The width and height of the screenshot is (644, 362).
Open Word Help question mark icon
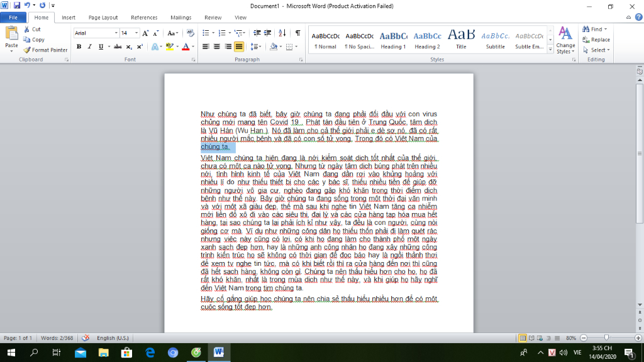(x=639, y=17)
